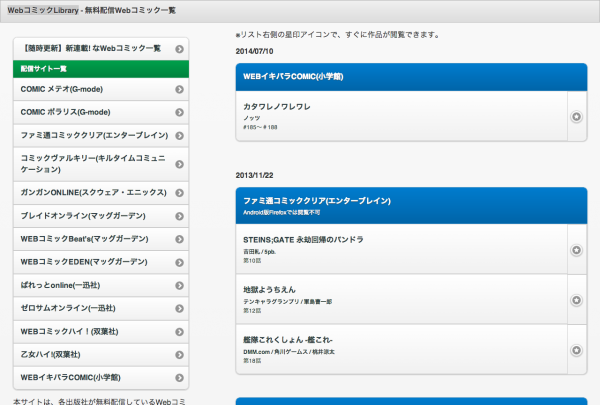
Task: Click the 2013/11/22 date label
Action: coord(254,175)
